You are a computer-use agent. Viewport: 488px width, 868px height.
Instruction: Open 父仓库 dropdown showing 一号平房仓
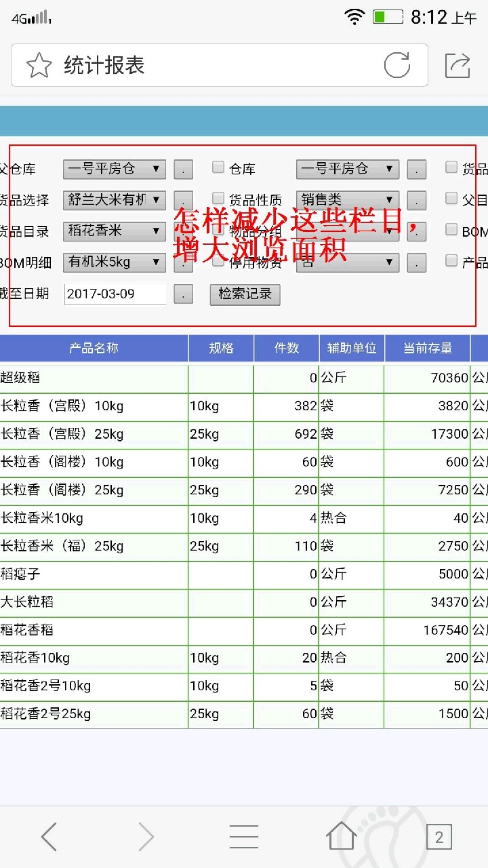click(114, 169)
